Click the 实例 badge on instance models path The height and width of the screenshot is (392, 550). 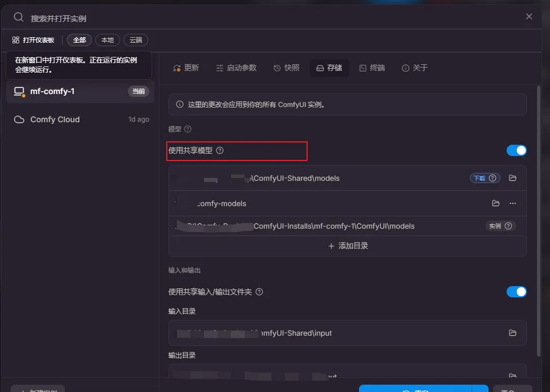coord(500,226)
